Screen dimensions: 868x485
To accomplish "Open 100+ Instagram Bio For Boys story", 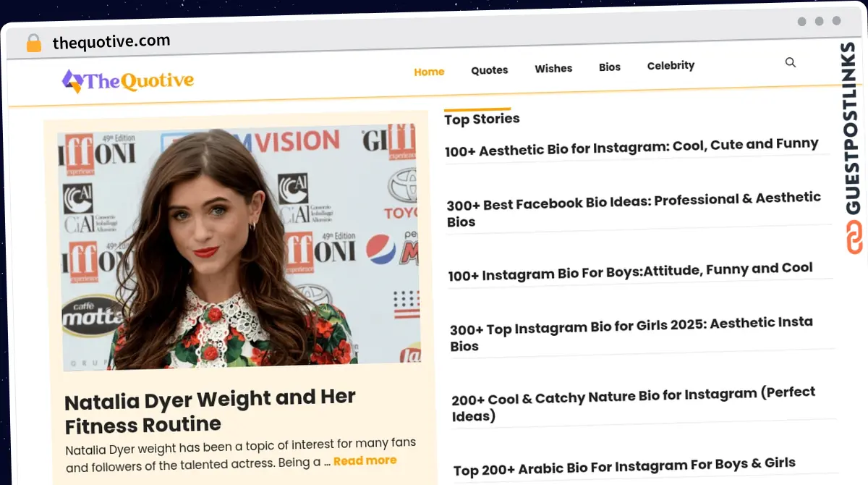I will tap(630, 272).
